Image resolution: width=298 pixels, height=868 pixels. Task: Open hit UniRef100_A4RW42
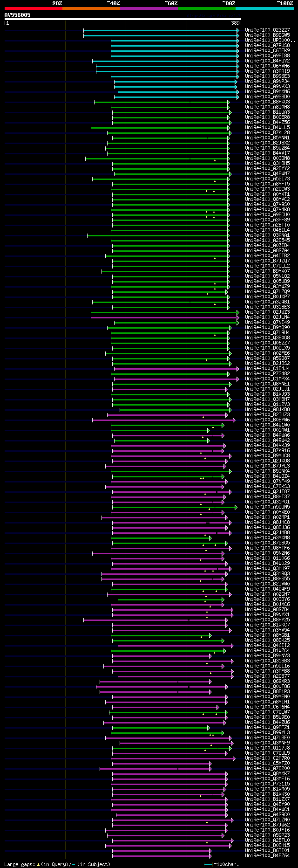pos(267,440)
